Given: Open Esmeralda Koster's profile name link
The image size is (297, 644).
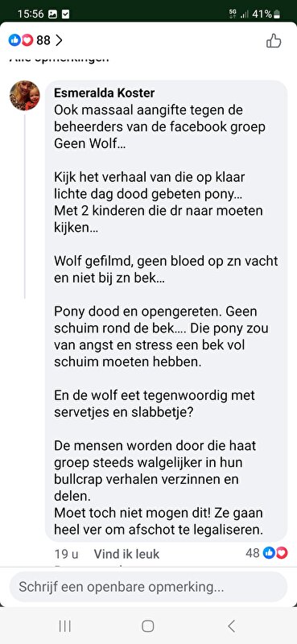Looking at the screenshot, I should [105, 93].
